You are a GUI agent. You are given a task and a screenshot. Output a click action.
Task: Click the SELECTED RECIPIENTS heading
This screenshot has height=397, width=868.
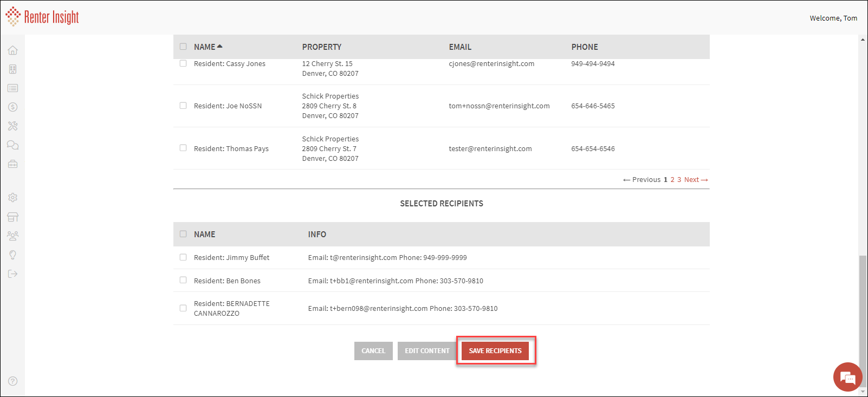442,204
